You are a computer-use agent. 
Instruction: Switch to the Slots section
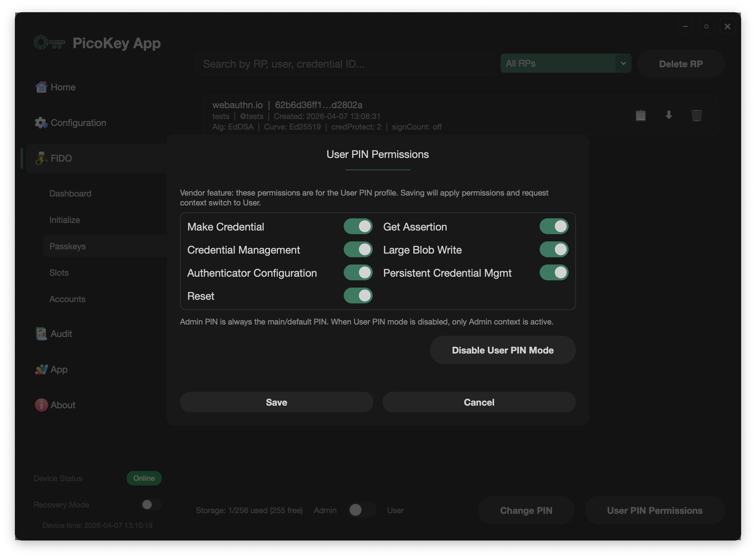pos(59,273)
